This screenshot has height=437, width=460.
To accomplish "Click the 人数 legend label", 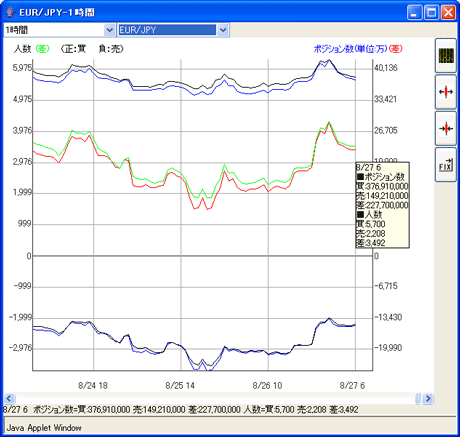I will 23,49.
